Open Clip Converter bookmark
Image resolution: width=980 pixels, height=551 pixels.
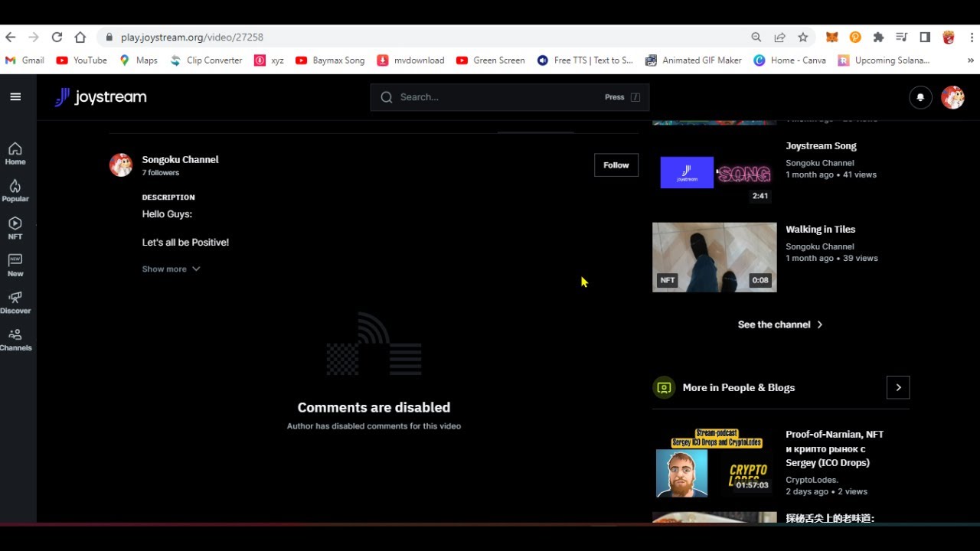[x=206, y=60]
